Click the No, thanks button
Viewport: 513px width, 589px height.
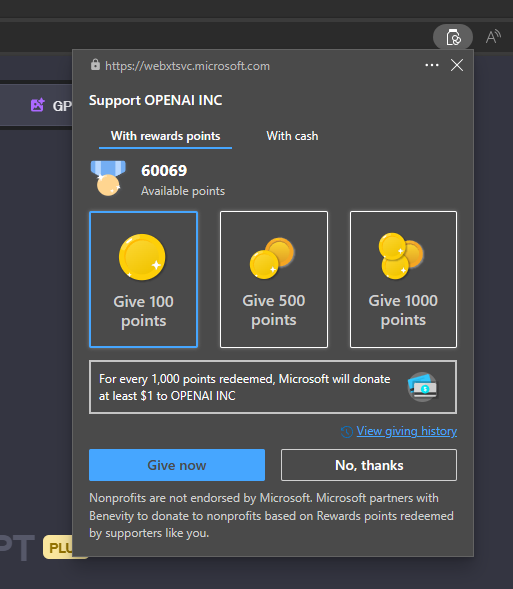[x=369, y=465]
